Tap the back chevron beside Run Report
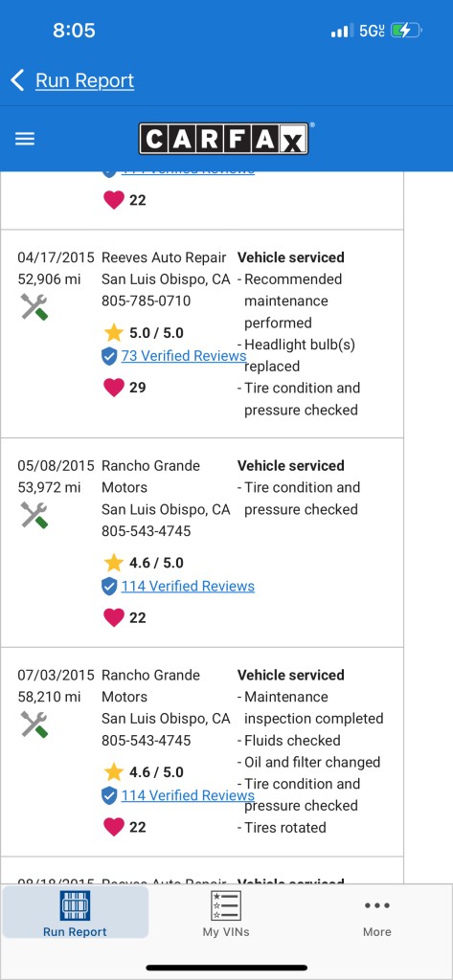453x980 pixels. (x=17, y=80)
